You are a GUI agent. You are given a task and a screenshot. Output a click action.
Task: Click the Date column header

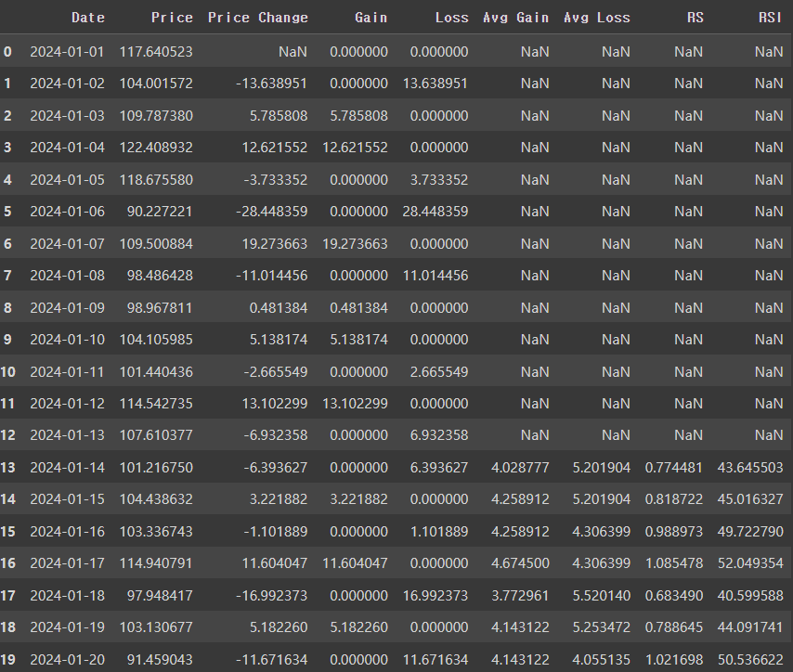(88, 18)
